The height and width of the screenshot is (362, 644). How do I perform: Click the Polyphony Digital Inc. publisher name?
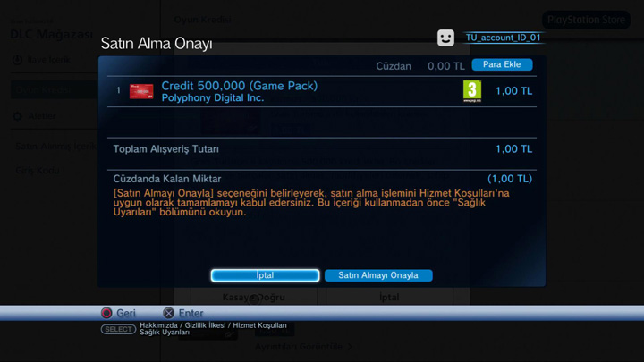[212, 98]
